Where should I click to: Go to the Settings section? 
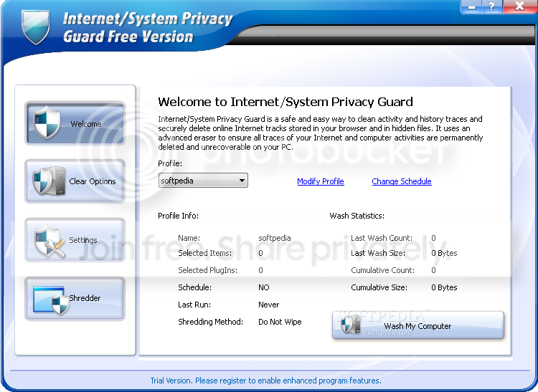tap(75, 240)
